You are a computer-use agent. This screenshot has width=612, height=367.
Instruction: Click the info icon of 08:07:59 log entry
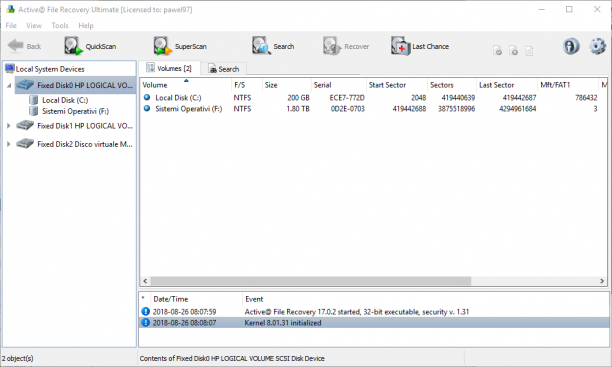pyautogui.click(x=145, y=312)
